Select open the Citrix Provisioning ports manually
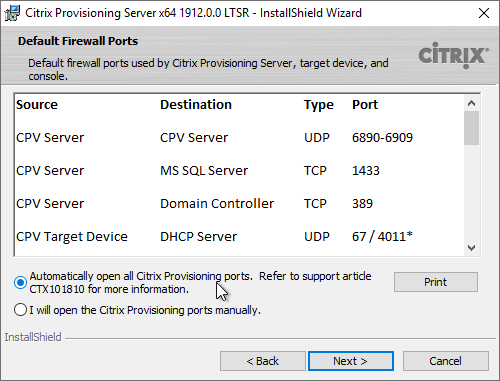500x381 pixels. 20,310
